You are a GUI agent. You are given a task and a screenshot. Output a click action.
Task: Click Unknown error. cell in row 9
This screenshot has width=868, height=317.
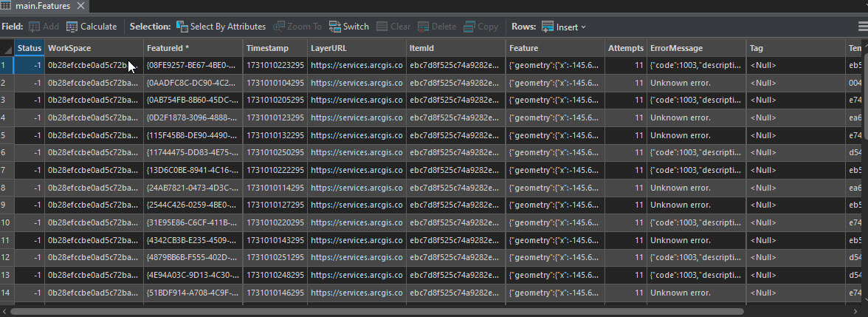(x=697, y=205)
